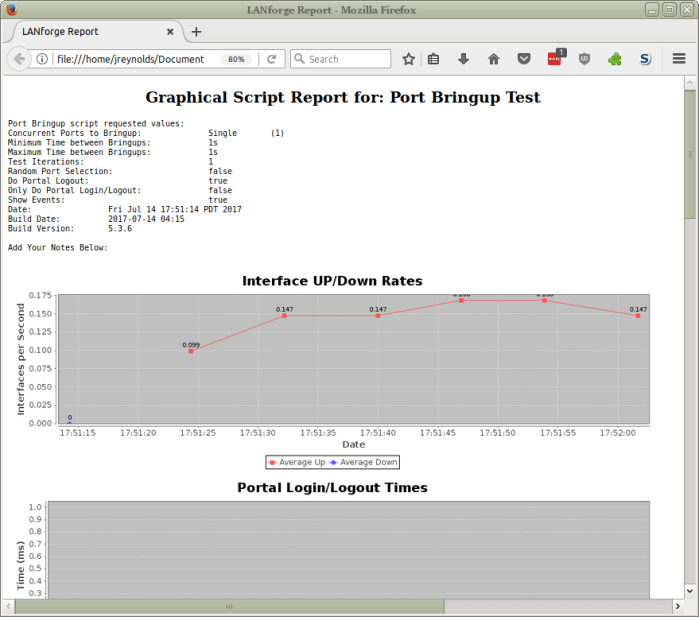Show bookmarks list icon
This screenshot has height=617, width=699.
tap(433, 59)
